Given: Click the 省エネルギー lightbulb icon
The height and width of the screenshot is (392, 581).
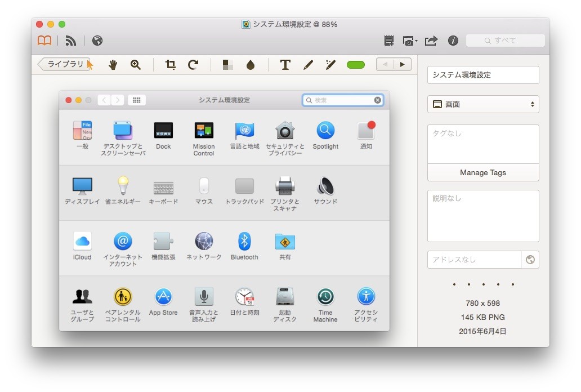Looking at the screenshot, I should 123,185.
